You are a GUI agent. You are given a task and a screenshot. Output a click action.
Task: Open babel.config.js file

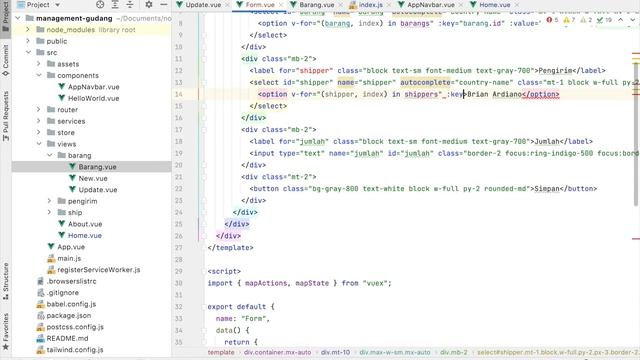(x=71, y=304)
